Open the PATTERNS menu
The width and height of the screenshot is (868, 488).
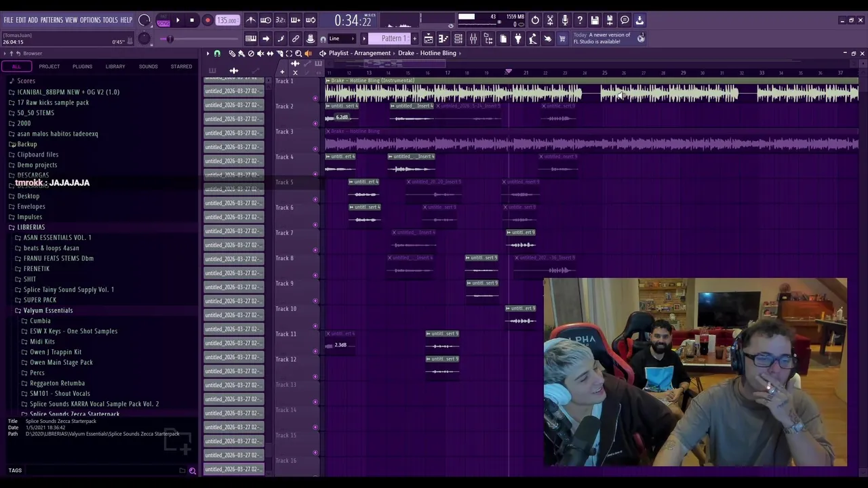point(52,20)
